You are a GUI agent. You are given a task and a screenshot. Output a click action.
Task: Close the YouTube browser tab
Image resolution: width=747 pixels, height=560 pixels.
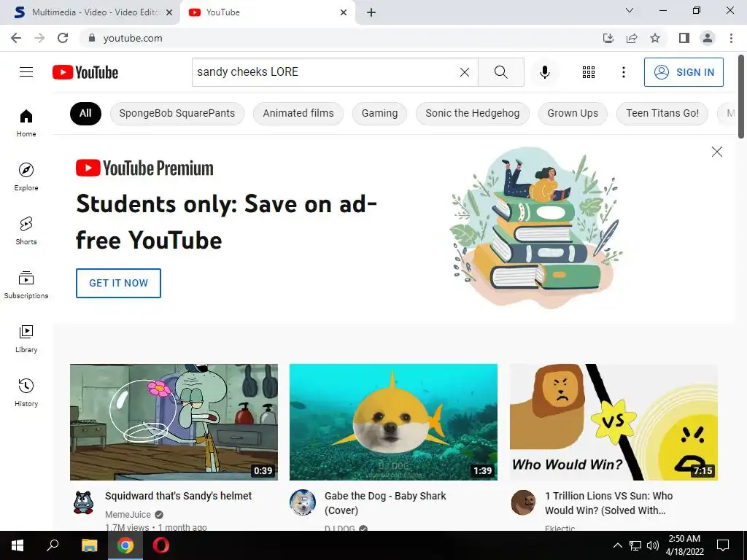344,12
